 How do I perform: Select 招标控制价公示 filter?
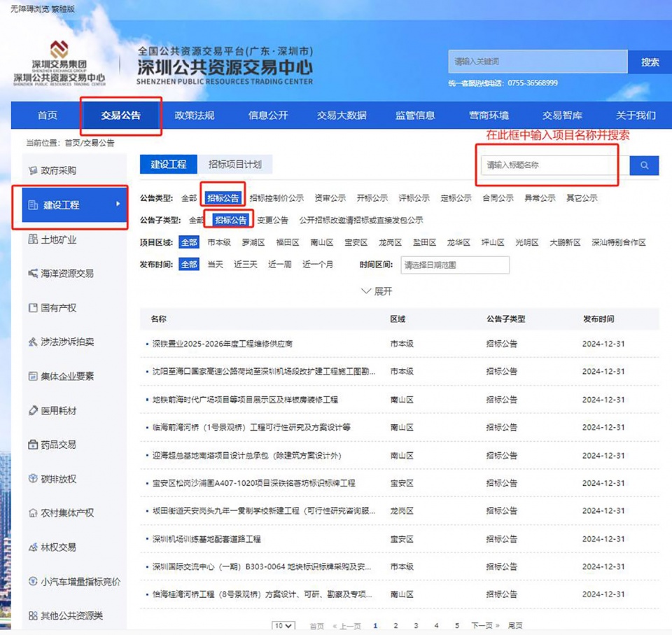(276, 198)
